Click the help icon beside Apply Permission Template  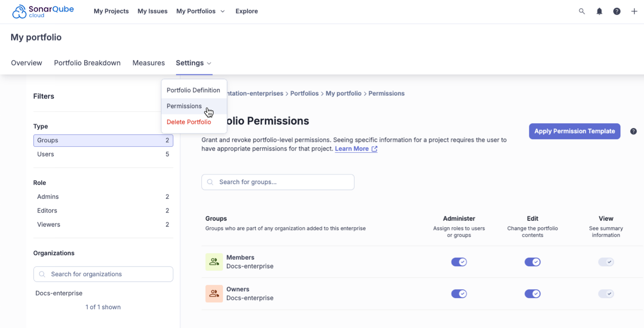pos(633,131)
